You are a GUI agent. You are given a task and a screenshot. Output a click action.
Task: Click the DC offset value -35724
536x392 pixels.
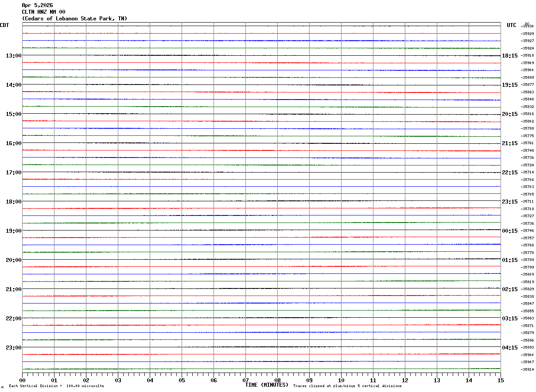(x=527, y=165)
